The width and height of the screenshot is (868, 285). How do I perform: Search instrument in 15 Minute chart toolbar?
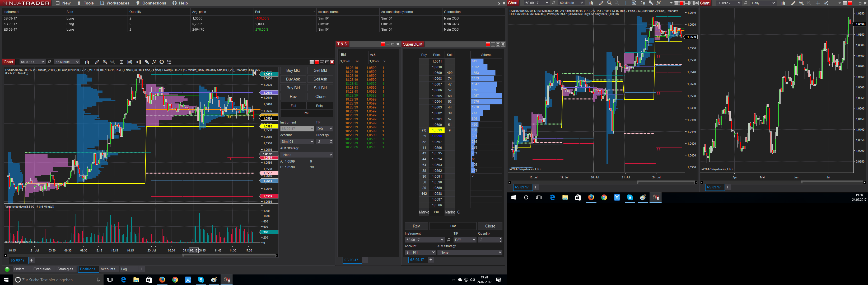(x=49, y=62)
